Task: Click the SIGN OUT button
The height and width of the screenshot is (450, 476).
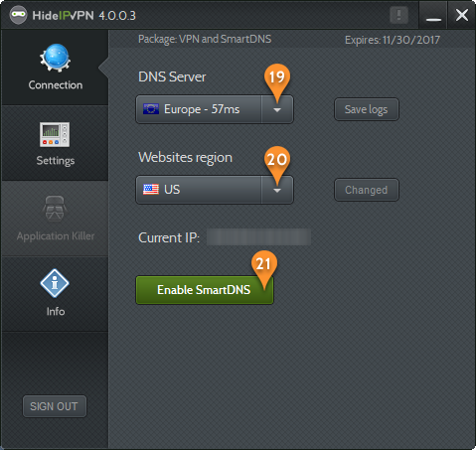Action: pyautogui.click(x=55, y=406)
